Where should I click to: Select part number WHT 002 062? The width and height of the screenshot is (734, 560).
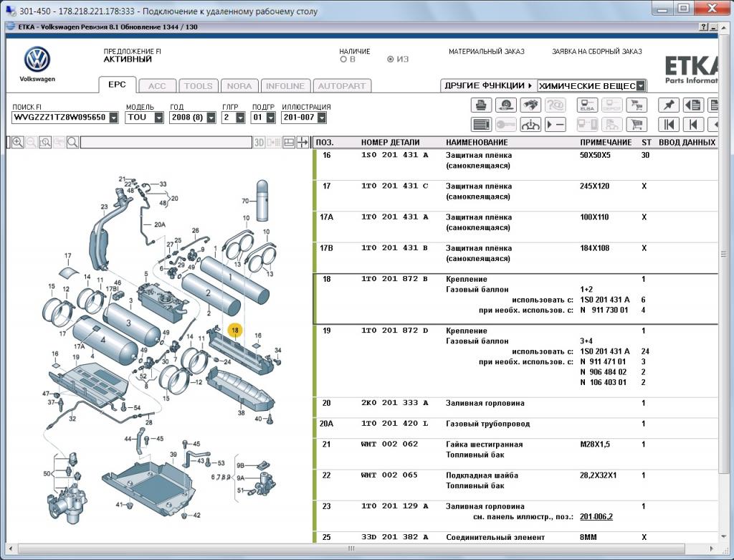[389, 444]
